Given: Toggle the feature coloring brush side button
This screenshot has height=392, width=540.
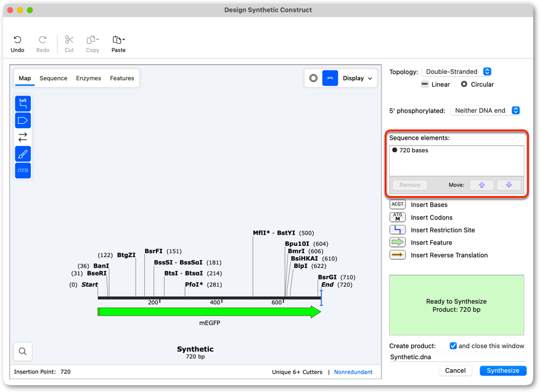Looking at the screenshot, I should (x=23, y=154).
